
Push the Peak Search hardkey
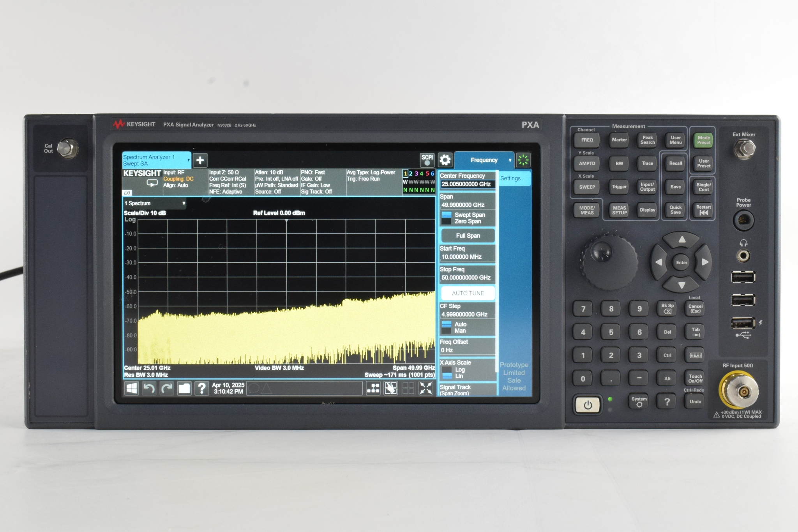click(x=648, y=140)
